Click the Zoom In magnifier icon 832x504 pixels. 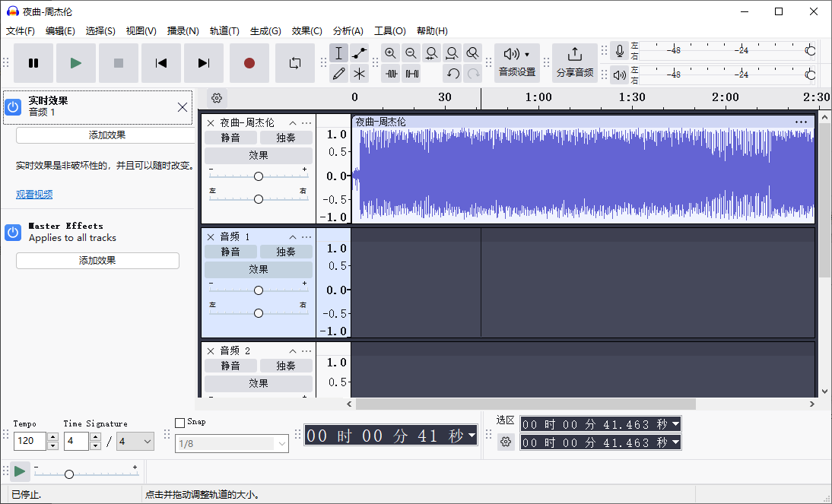click(390, 53)
